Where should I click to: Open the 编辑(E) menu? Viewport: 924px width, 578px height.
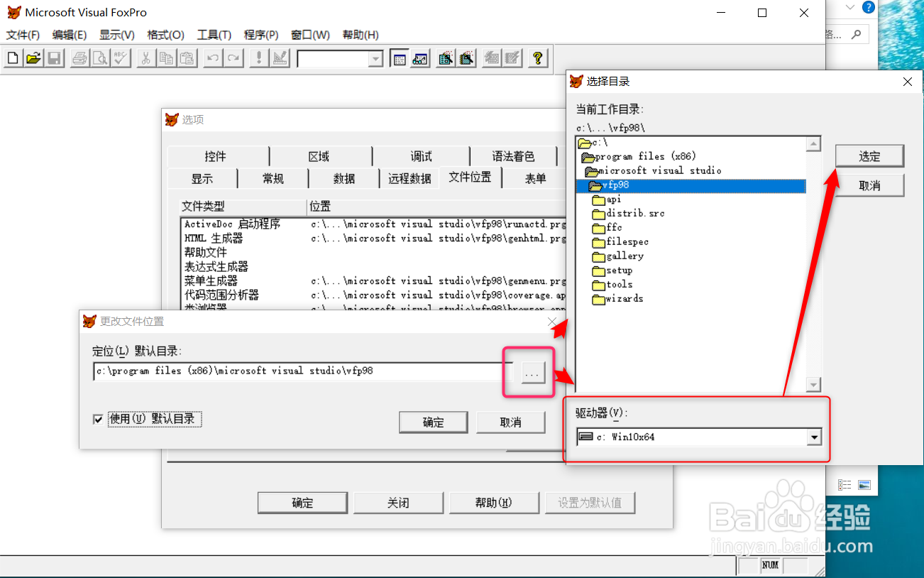(70, 35)
